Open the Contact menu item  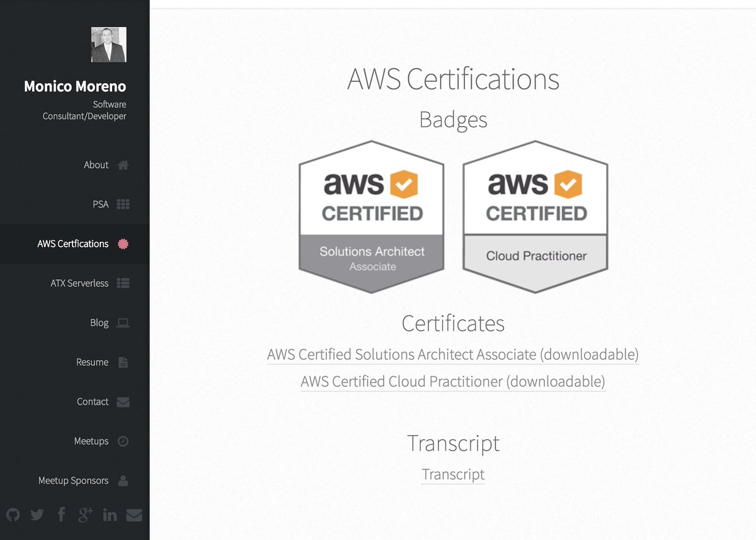pos(93,402)
